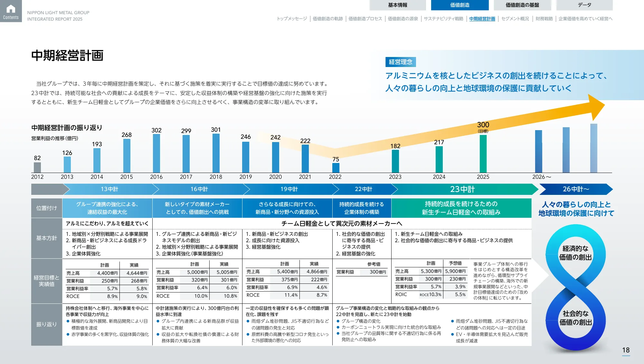Select the 価値創造の基盤 section
The height and width of the screenshot is (364, 644).
522,5
